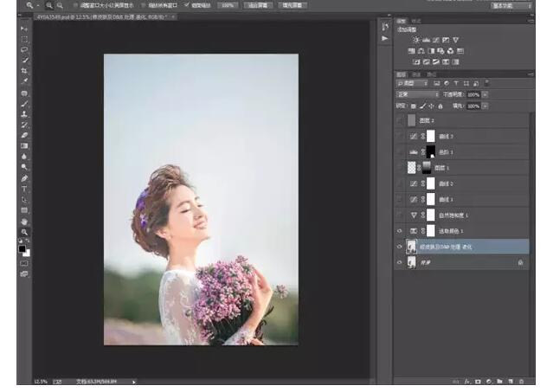Screen dimensions: 553x392
Task: Select the Eraser tool
Action: pyautogui.click(x=24, y=135)
